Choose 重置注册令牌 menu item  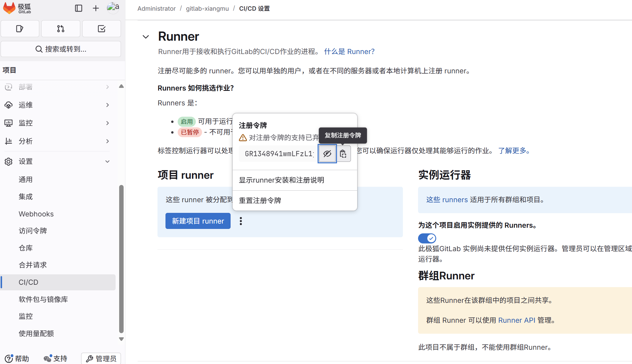(x=295, y=201)
